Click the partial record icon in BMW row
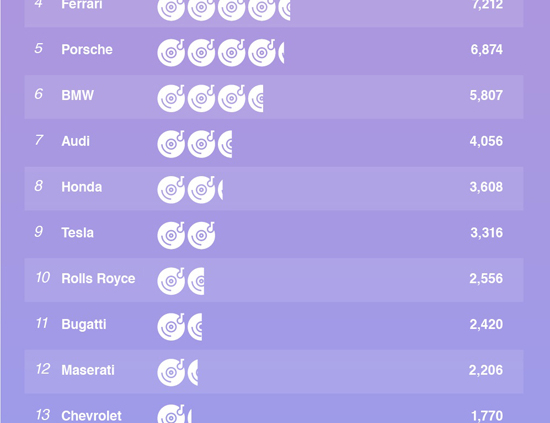The image size is (550, 423). pyautogui.click(x=256, y=99)
